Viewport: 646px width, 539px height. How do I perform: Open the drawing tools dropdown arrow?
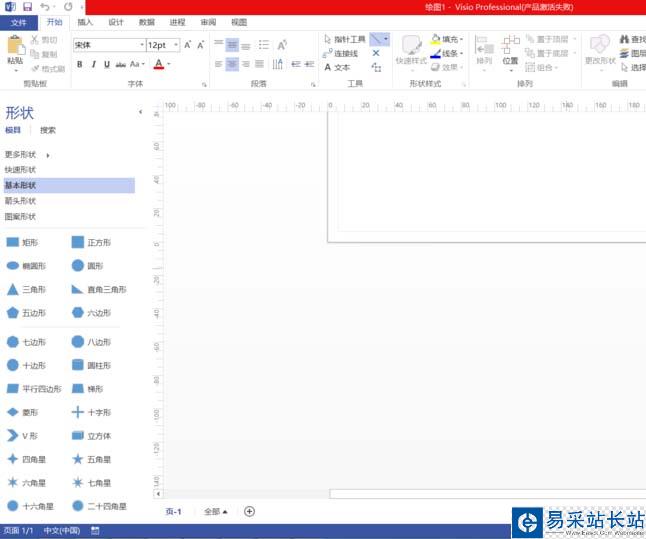tap(386, 40)
